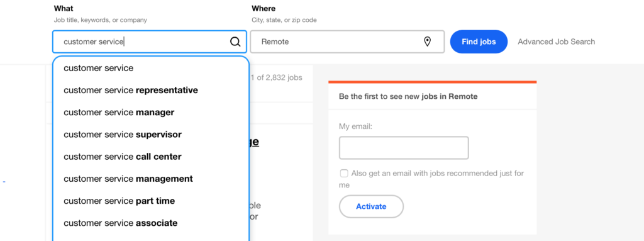
Task: Click the partially hidden underlined job title
Action: (254, 142)
